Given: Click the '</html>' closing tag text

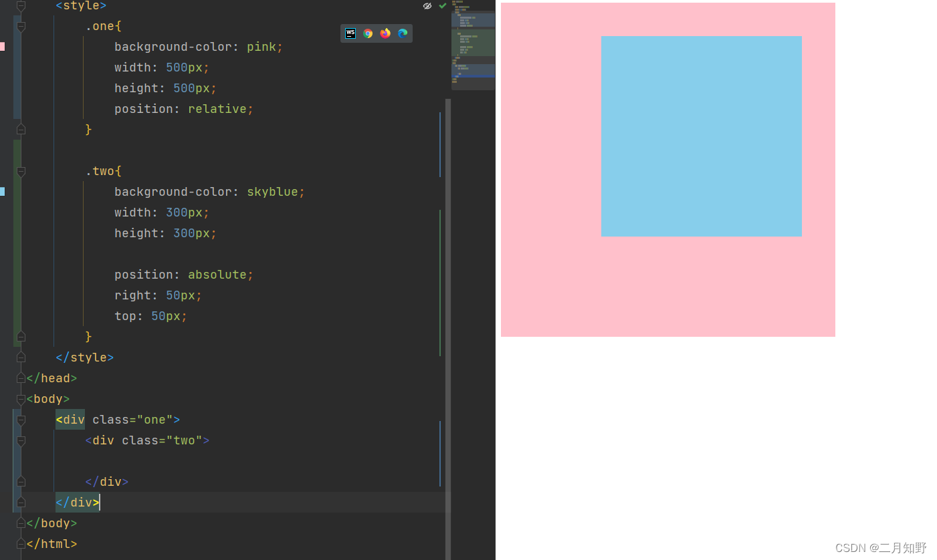Looking at the screenshot, I should 51,544.
